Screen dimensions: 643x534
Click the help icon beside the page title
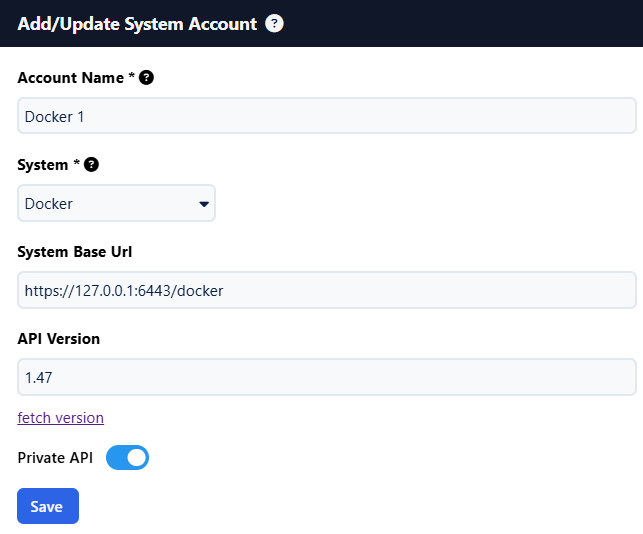274,24
